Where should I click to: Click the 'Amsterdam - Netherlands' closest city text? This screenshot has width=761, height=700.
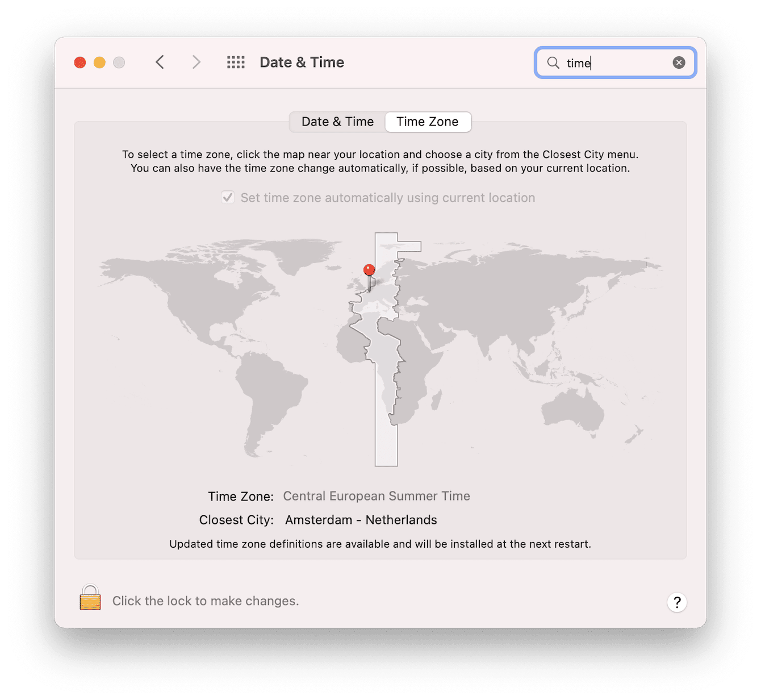click(361, 520)
